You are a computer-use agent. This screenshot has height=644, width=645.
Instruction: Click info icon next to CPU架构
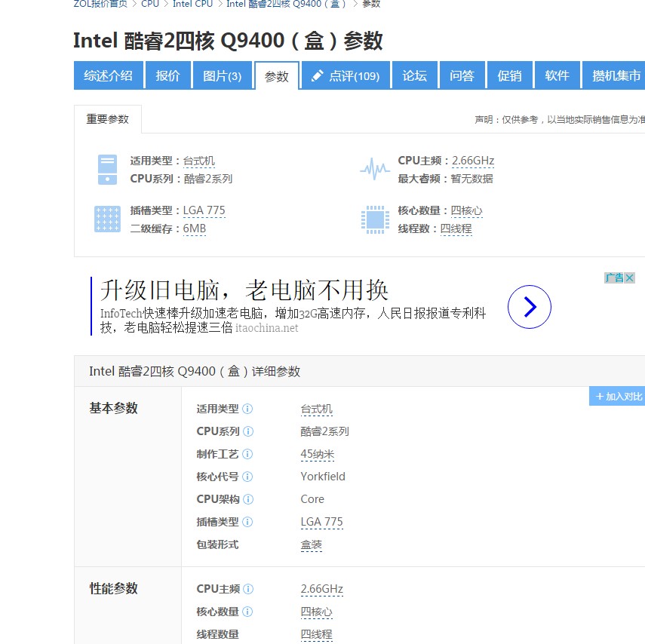point(248,499)
